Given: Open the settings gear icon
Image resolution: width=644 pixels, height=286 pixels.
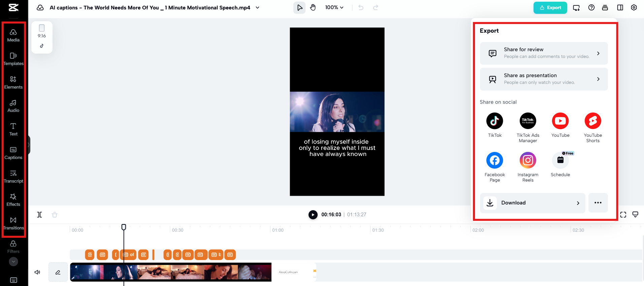Looking at the screenshot, I should click(634, 7).
